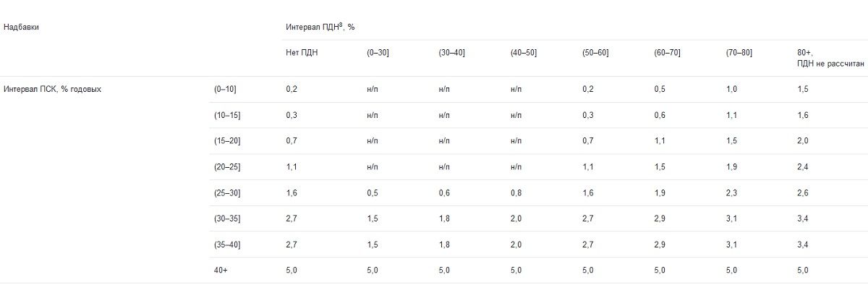Viewport: 868px width, 293px height.
Task: Click the '(40–50]' column header
Action: point(523,53)
